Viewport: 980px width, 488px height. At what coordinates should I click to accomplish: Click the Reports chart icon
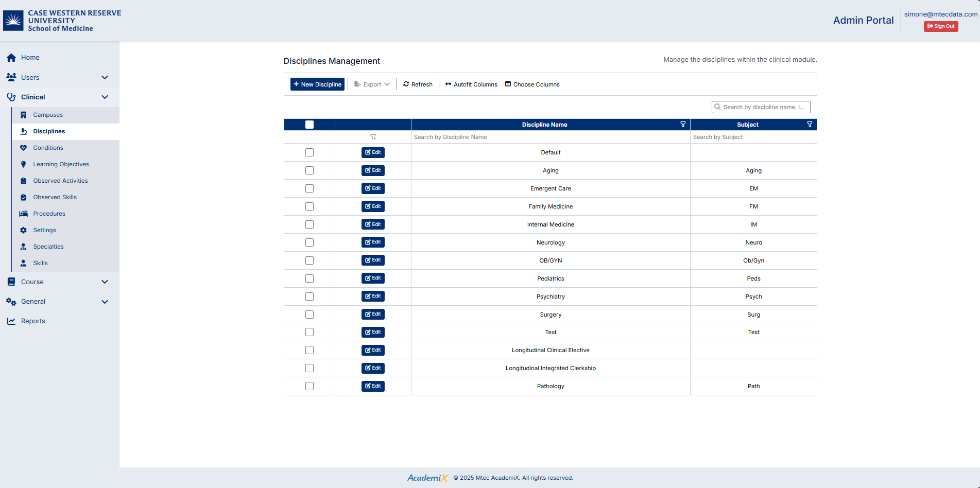(x=11, y=321)
